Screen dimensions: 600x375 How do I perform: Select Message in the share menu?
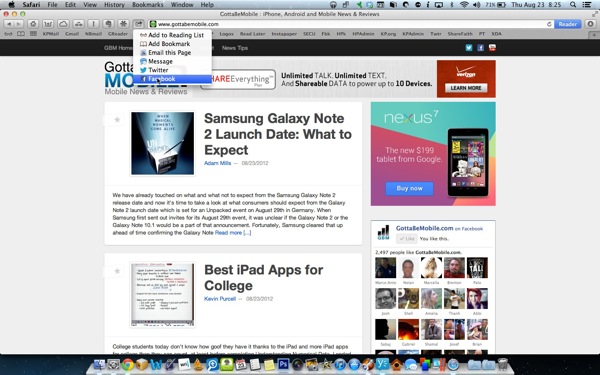point(172,61)
